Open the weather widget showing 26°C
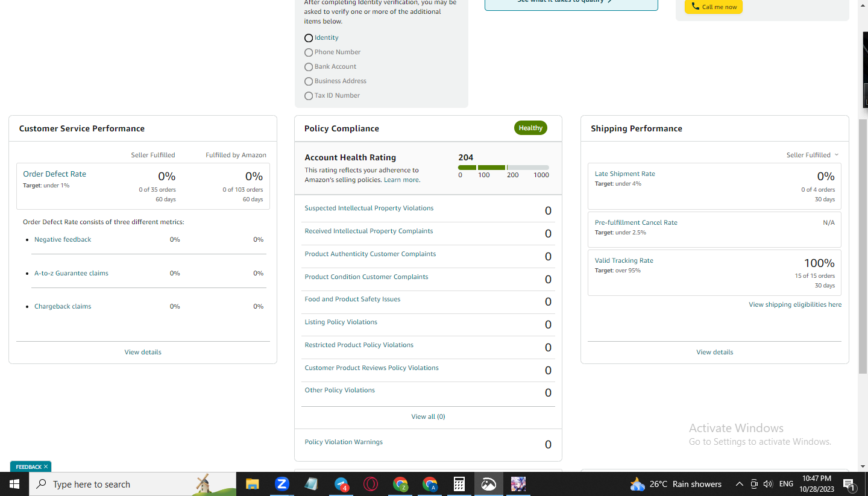Viewport: 868px width, 496px height. 676,484
